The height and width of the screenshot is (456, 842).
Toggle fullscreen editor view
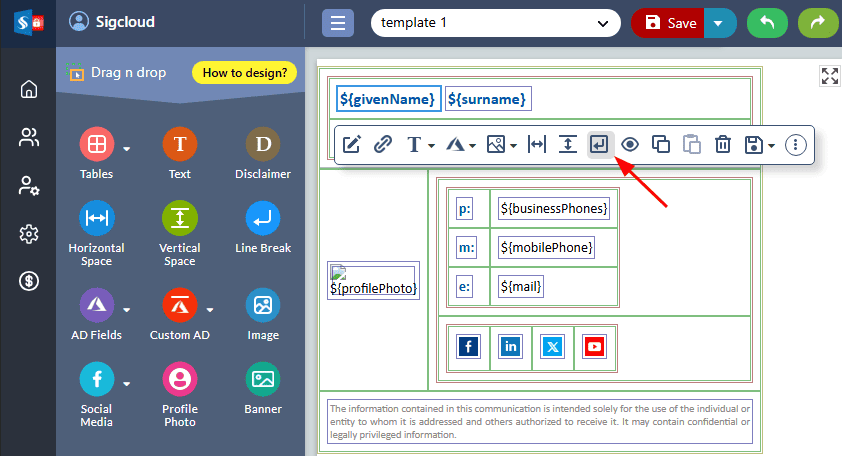(x=829, y=76)
